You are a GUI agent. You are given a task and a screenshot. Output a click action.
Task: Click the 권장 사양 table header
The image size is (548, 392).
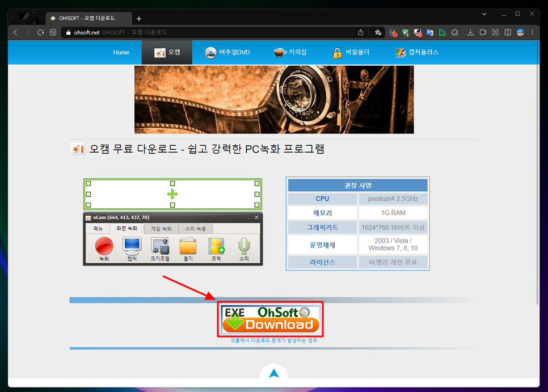[x=357, y=185]
